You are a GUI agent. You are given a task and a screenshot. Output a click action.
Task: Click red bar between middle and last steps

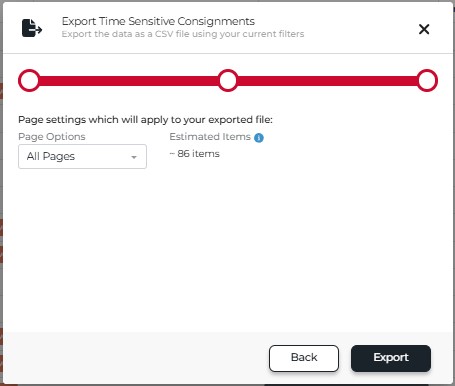point(327,81)
